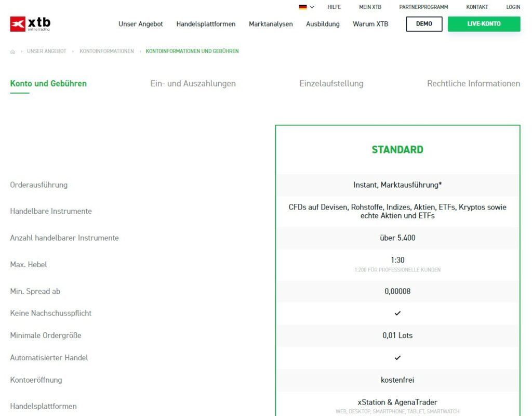The height and width of the screenshot is (416, 532).
Task: Click the CFDs auf Devisen instruments value
Action: tap(397, 211)
